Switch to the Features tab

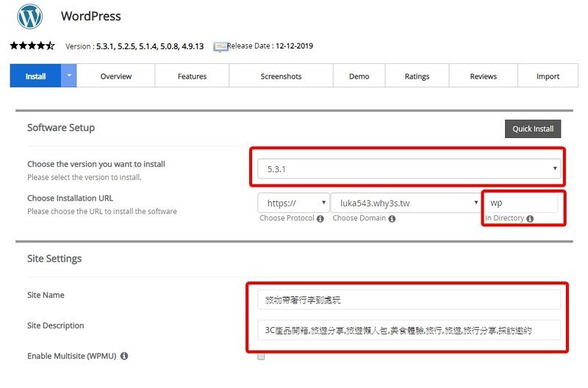point(192,76)
